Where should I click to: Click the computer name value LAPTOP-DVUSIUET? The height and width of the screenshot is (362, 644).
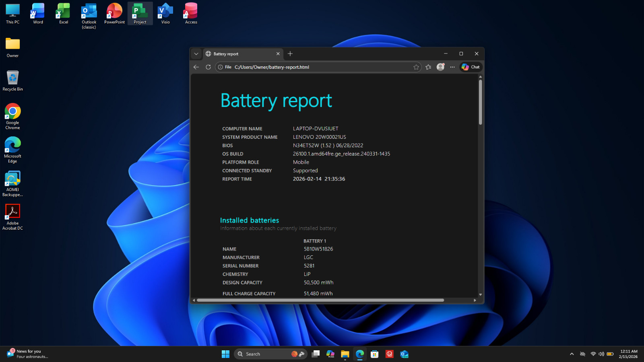[x=316, y=129]
